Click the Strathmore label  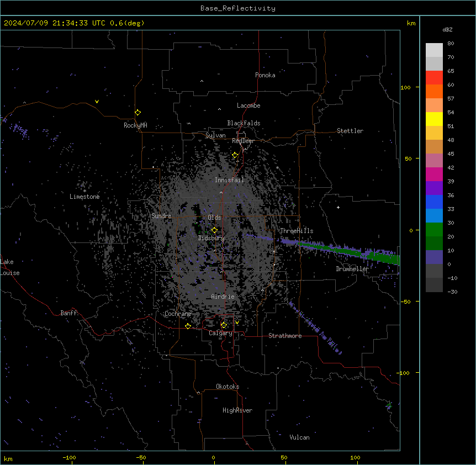coord(285,336)
